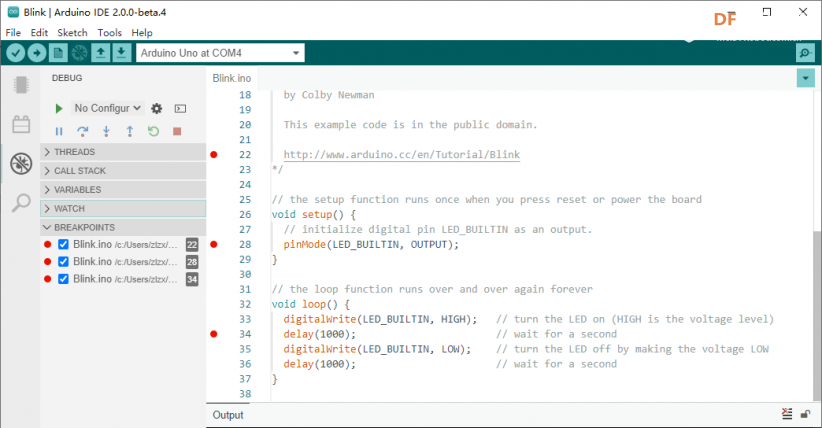
Task: Open the board selector Arduino Uno at COM4
Action: click(220, 53)
